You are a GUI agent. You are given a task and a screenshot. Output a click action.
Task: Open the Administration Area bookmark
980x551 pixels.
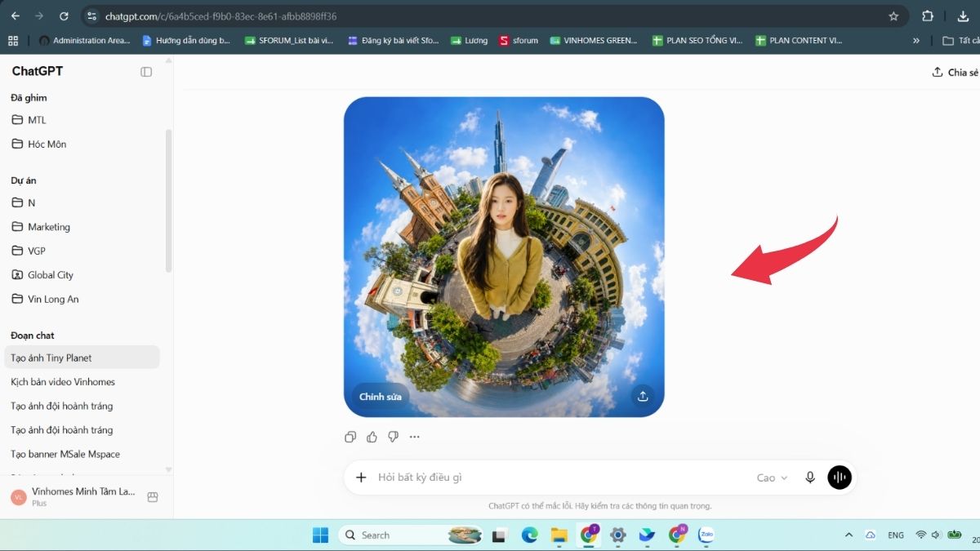pyautogui.click(x=83, y=40)
